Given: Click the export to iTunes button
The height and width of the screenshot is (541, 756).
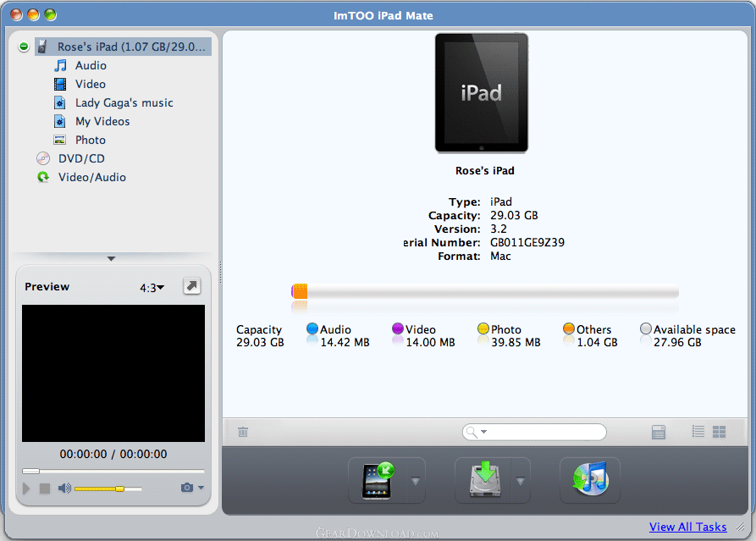Looking at the screenshot, I should (x=590, y=480).
